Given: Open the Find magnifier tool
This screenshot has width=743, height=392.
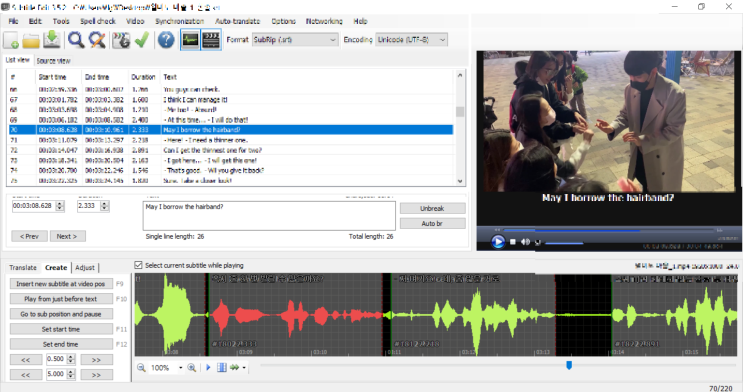Looking at the screenshot, I should click(76, 40).
